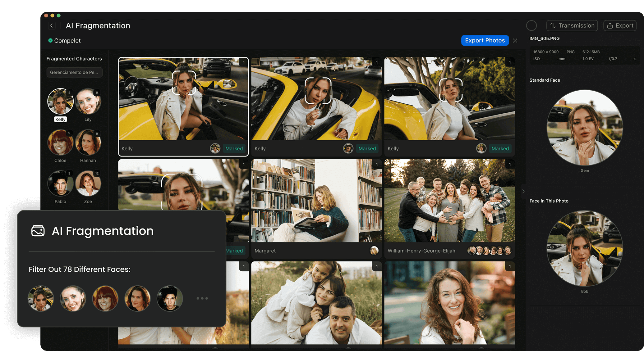Click the Export button in top bar
Screen dimensions: 644x362
coord(620,25)
